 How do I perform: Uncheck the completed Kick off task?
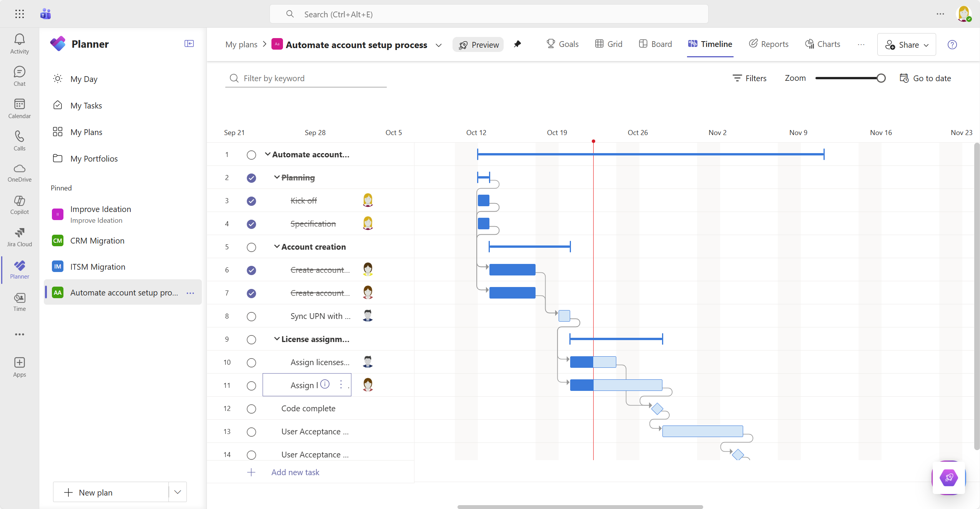tap(251, 201)
